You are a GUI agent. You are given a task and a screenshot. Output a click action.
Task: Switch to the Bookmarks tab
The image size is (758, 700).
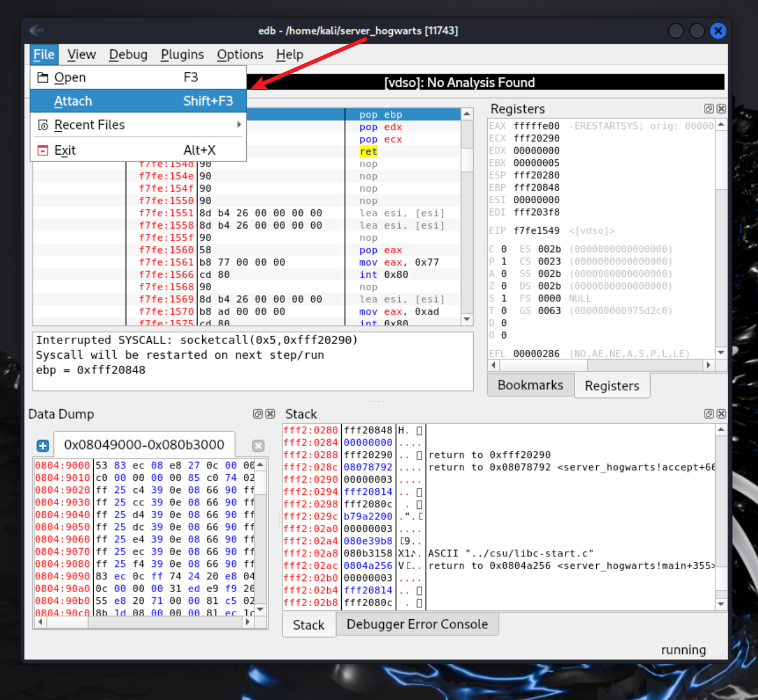[531, 385]
